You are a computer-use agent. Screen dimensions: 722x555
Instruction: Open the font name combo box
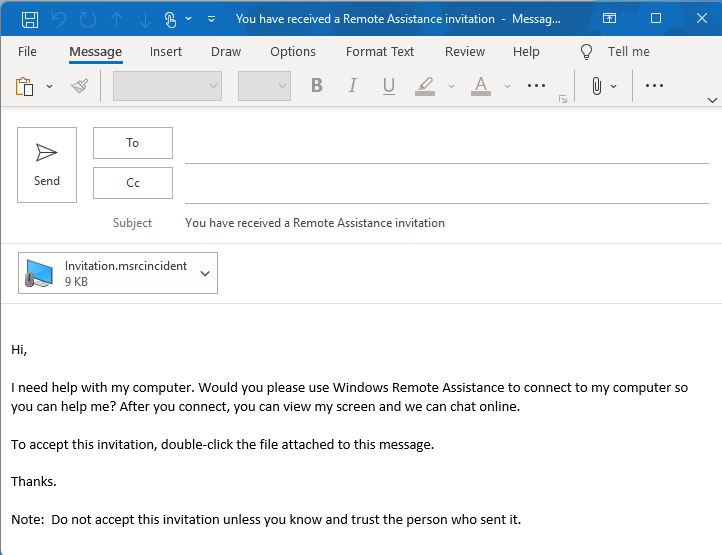(167, 86)
